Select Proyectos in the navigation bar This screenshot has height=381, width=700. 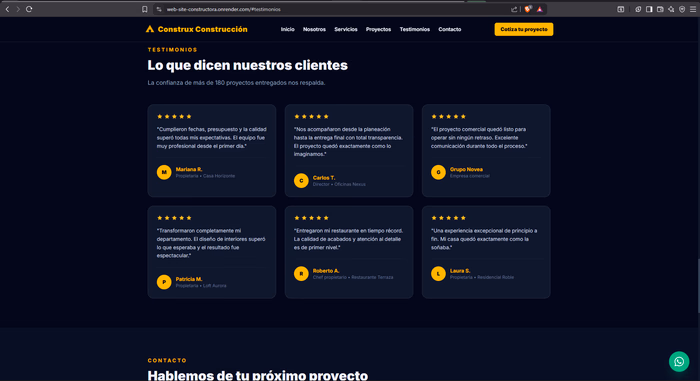(378, 29)
